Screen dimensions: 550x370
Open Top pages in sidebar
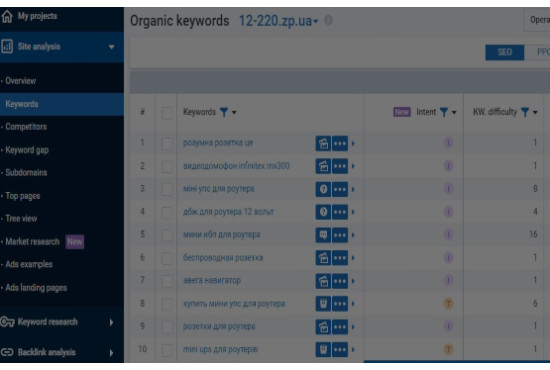[x=22, y=196]
